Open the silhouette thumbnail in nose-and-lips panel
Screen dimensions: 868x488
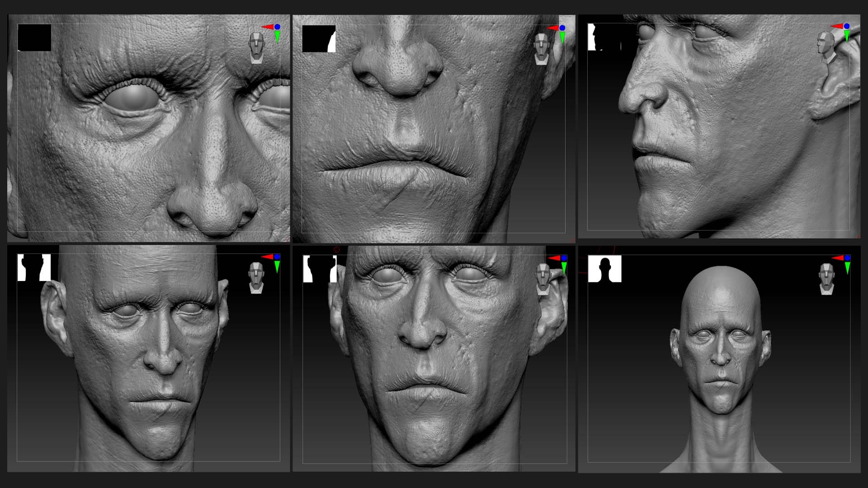point(319,39)
